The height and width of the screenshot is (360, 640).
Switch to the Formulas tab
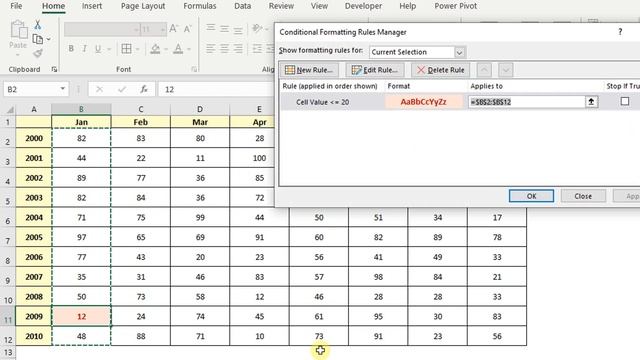tap(200, 6)
